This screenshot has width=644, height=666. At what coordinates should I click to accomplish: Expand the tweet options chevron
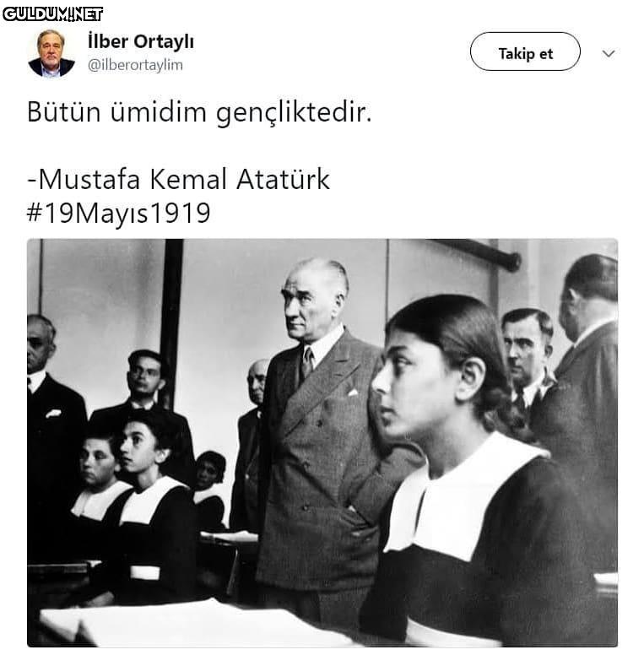tap(609, 53)
